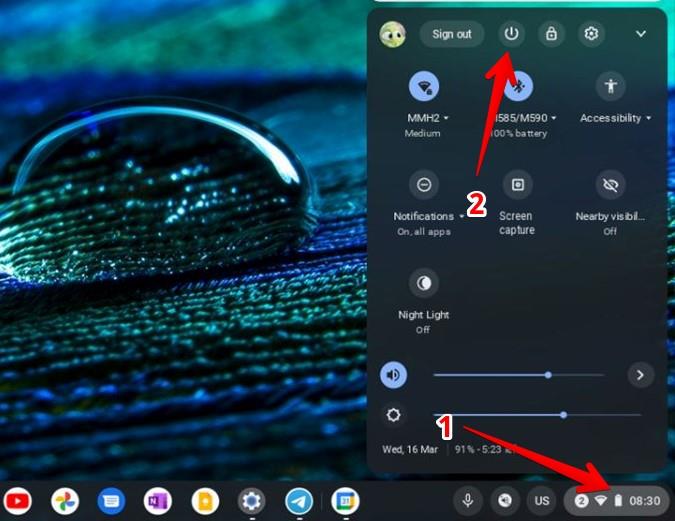Open Telegram from the shelf
The width and height of the screenshot is (675, 521).
point(299,501)
